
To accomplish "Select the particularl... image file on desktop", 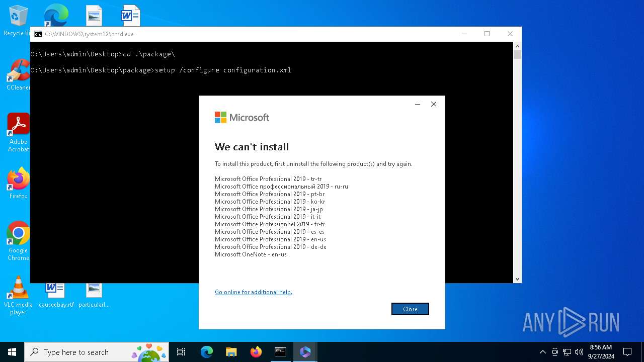I will tap(94, 296).
